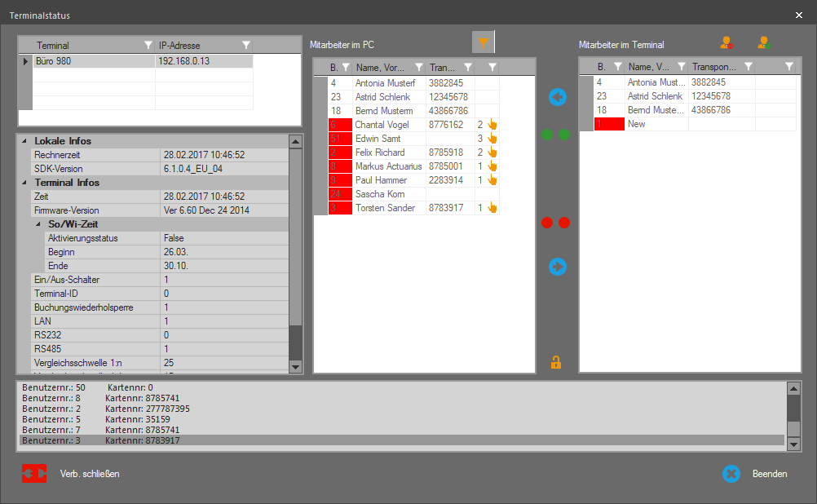Click the orange filter button above Mitarbeiter im PC
The width and height of the screenshot is (817, 504).
coord(484,42)
